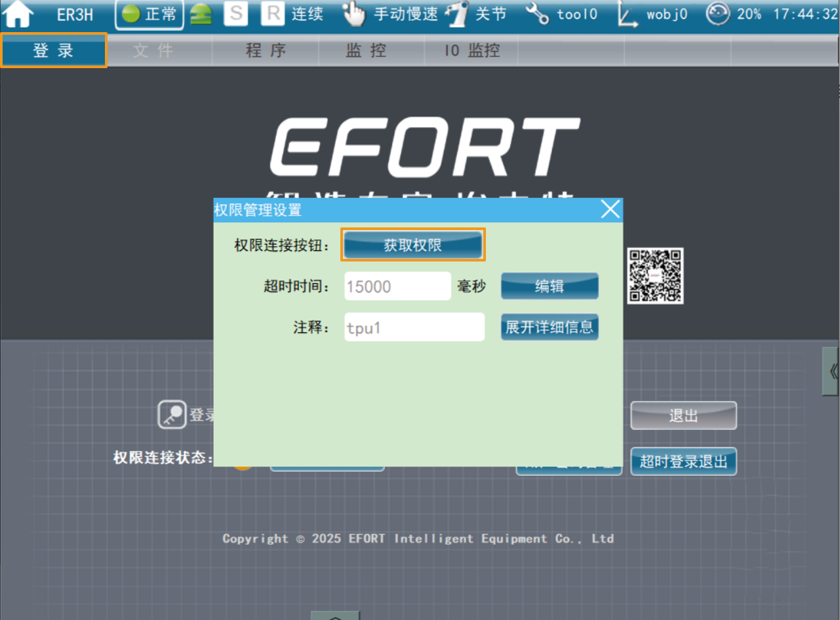Viewport: 840px width, 620px height.
Task: Click the speed gauge icon beside 20%
Action: (x=718, y=14)
